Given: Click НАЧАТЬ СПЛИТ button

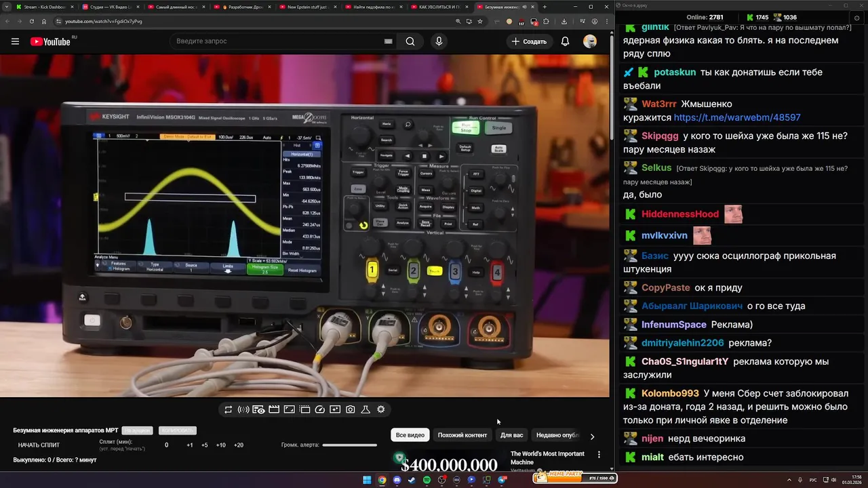Looking at the screenshot, I should point(39,445).
